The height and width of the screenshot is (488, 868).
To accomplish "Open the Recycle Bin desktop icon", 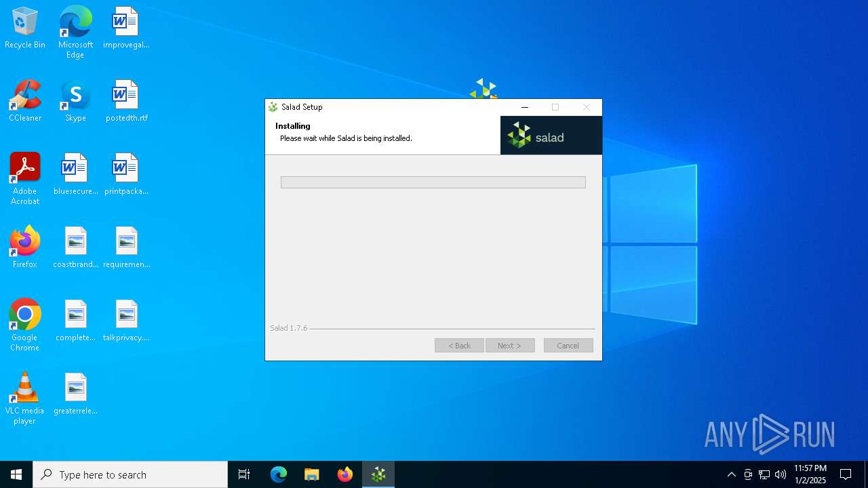I will pos(25,28).
